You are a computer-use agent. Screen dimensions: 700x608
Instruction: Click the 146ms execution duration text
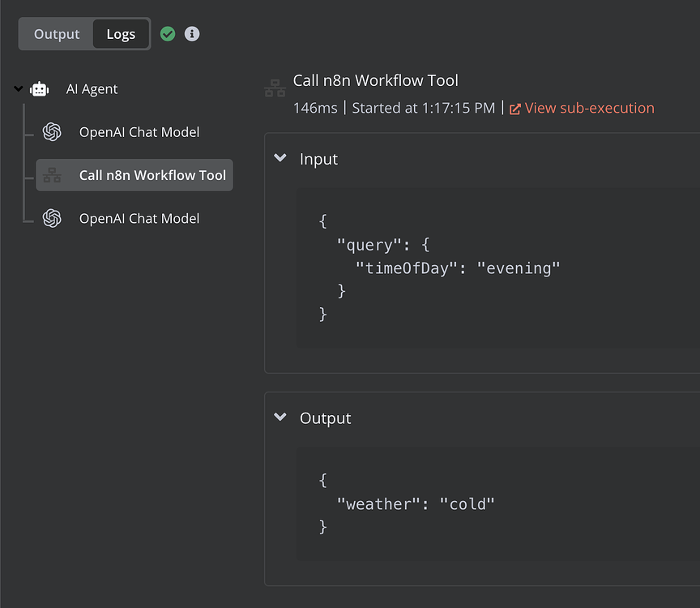tap(313, 108)
